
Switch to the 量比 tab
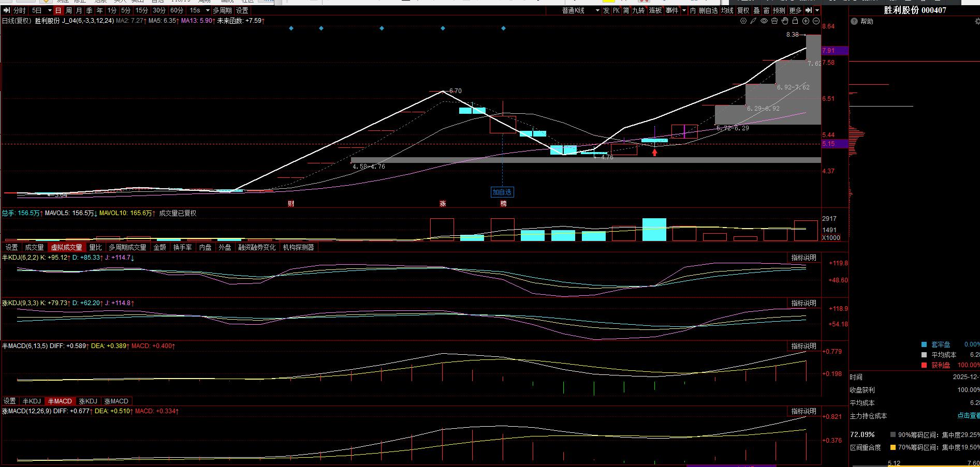coord(96,247)
